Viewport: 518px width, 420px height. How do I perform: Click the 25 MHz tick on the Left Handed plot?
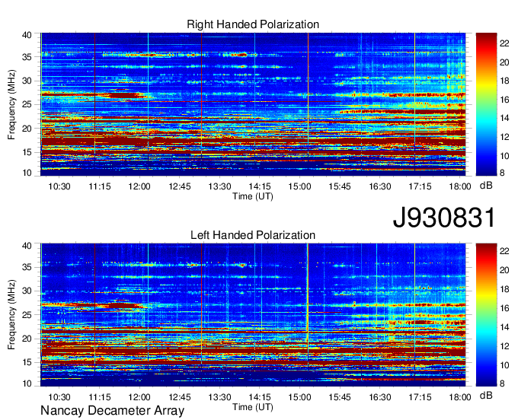27,315
